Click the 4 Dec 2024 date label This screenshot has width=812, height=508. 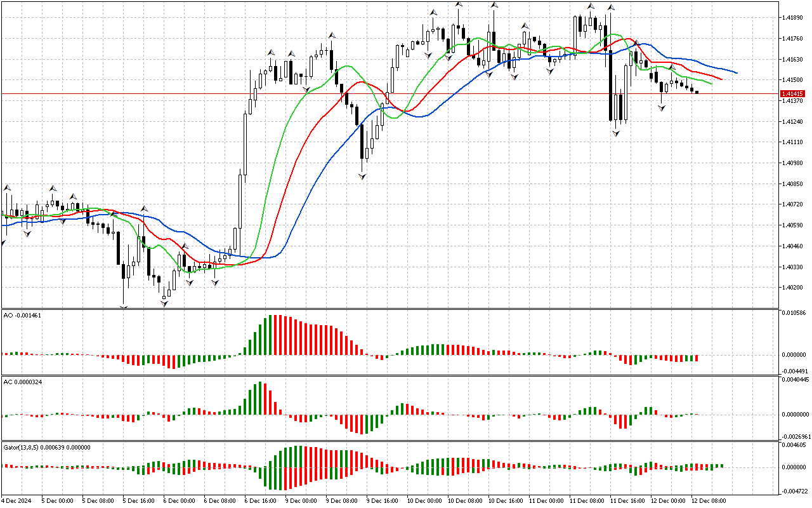point(16,500)
